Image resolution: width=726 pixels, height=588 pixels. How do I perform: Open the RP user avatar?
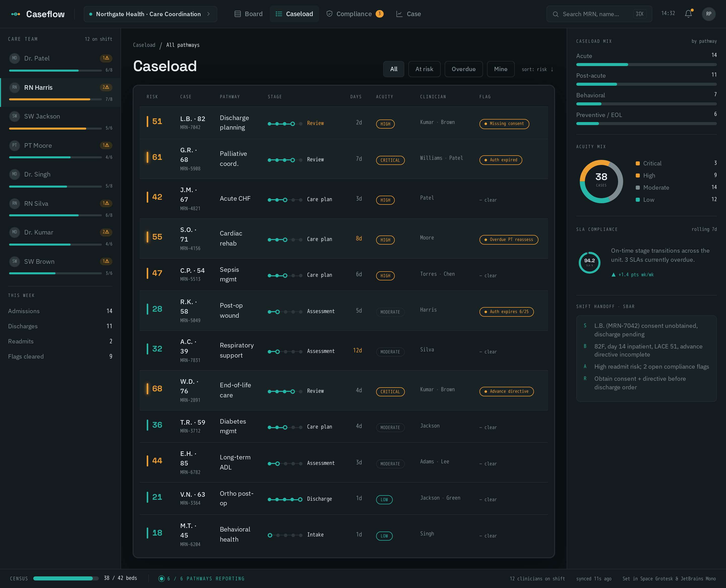pyautogui.click(x=709, y=14)
